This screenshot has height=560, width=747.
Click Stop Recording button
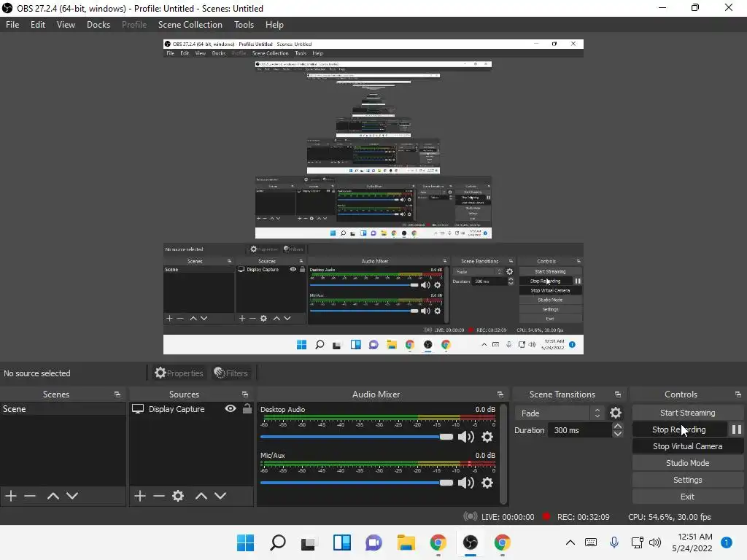[679, 429]
